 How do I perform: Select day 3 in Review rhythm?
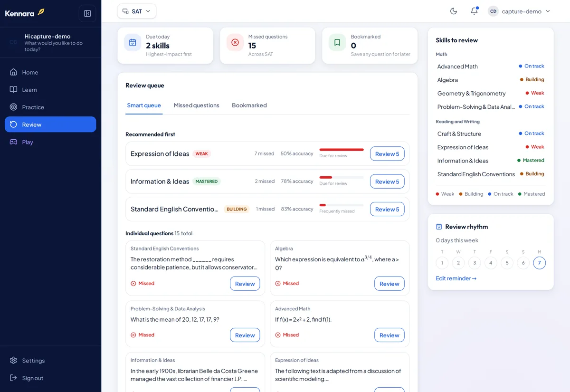[x=475, y=263]
